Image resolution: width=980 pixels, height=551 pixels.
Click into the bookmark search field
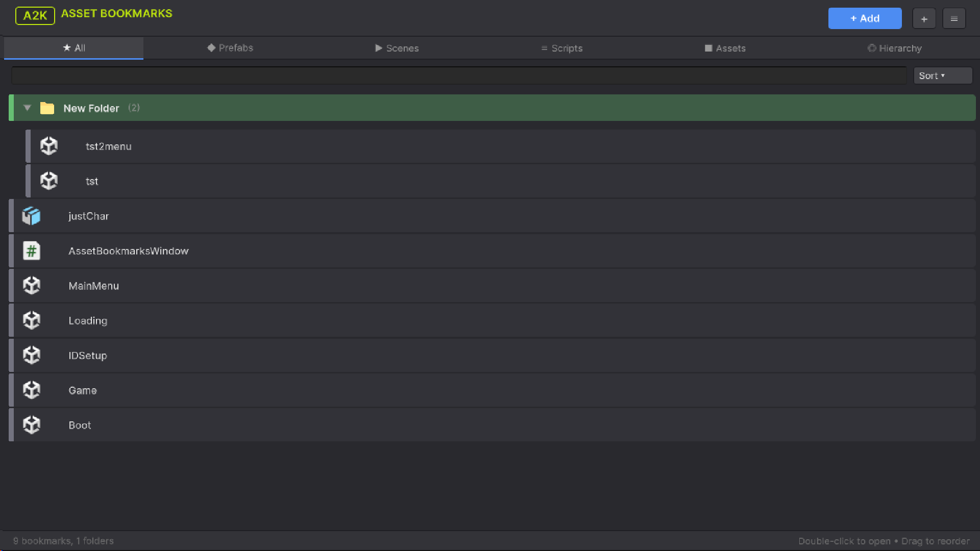click(458, 76)
